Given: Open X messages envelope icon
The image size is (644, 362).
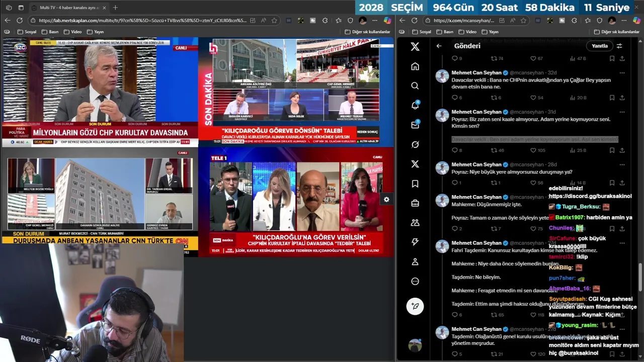Looking at the screenshot, I should pos(415,125).
